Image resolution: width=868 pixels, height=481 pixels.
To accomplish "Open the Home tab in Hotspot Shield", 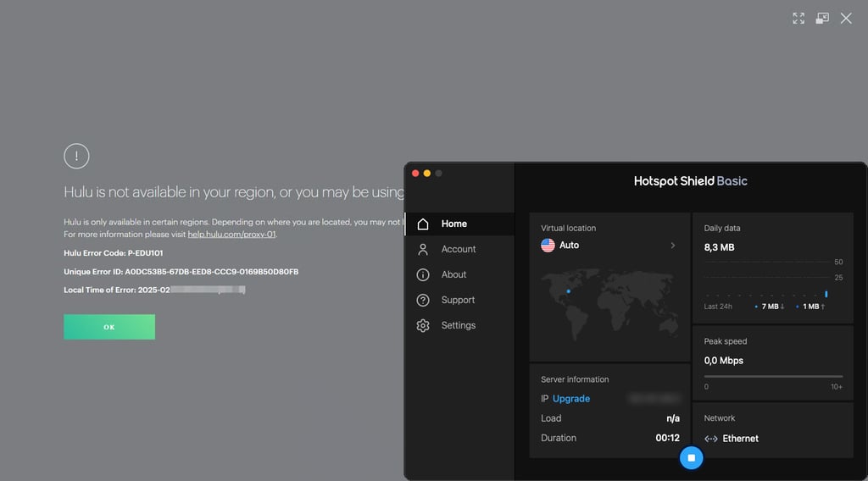I will (x=459, y=224).
